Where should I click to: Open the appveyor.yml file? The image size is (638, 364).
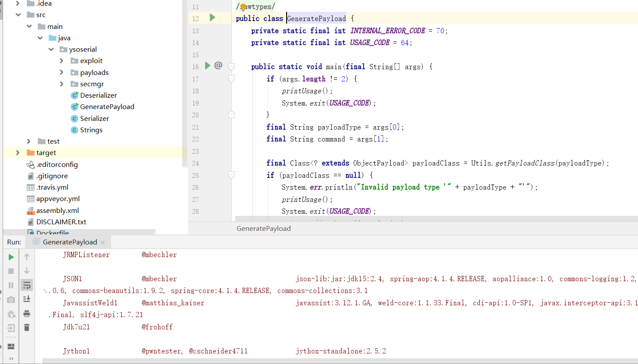tap(58, 199)
